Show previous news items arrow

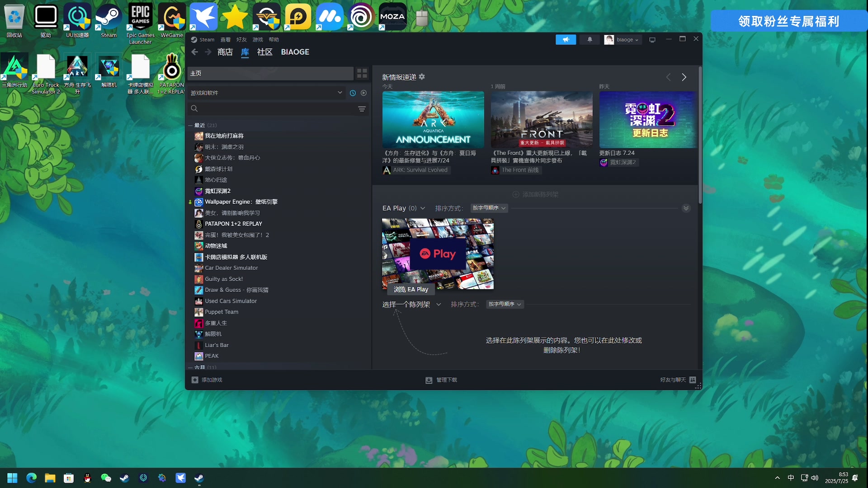[x=668, y=77]
